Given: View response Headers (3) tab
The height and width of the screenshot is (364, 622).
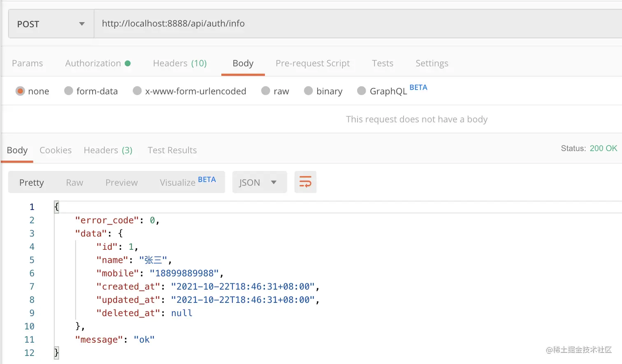Looking at the screenshot, I should (108, 150).
